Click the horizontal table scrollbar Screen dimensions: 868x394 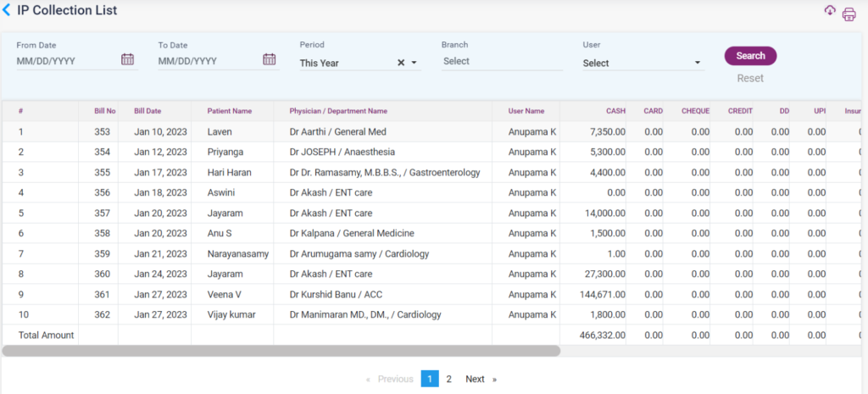[x=281, y=350]
